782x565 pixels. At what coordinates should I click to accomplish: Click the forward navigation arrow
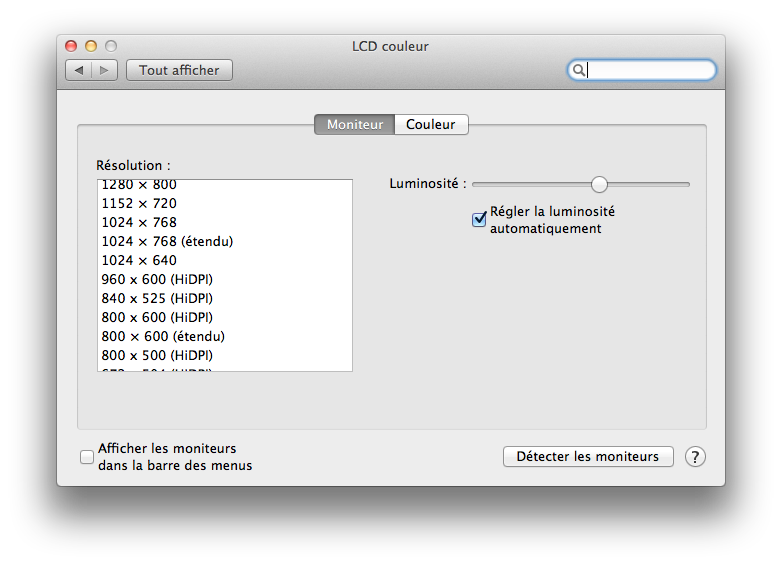pyautogui.click(x=104, y=70)
